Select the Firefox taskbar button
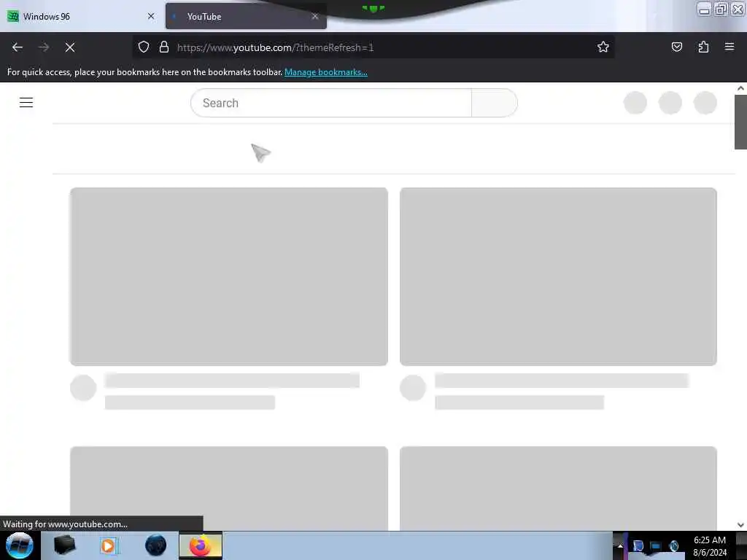 201,545
